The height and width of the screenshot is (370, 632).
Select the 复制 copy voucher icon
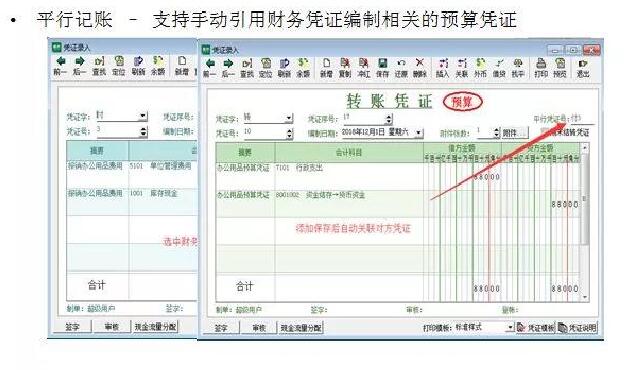(345, 67)
